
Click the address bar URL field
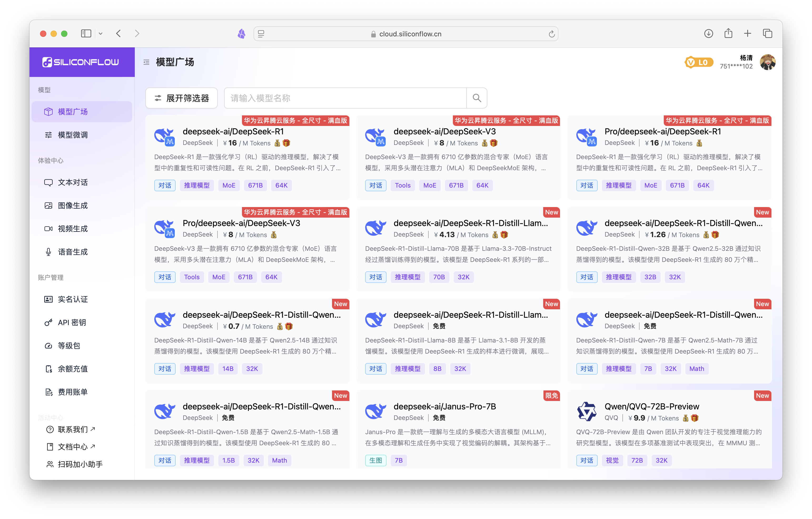point(406,34)
